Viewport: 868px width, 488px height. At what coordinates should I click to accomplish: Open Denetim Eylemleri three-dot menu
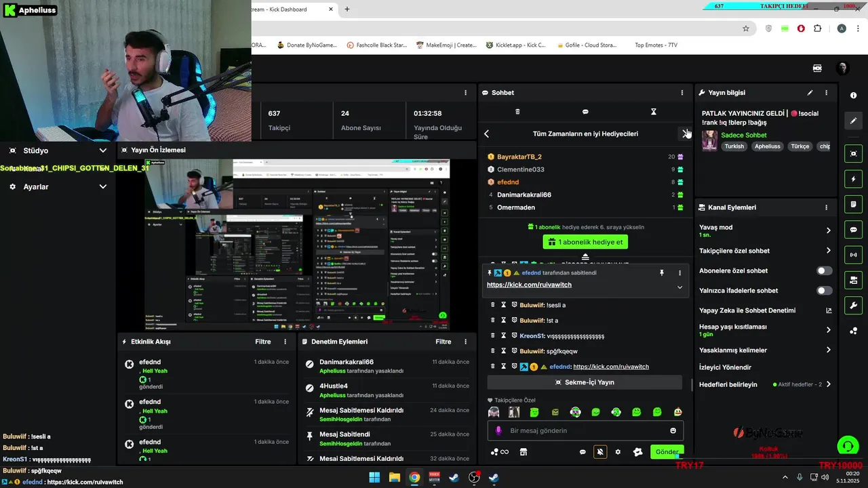click(465, 342)
